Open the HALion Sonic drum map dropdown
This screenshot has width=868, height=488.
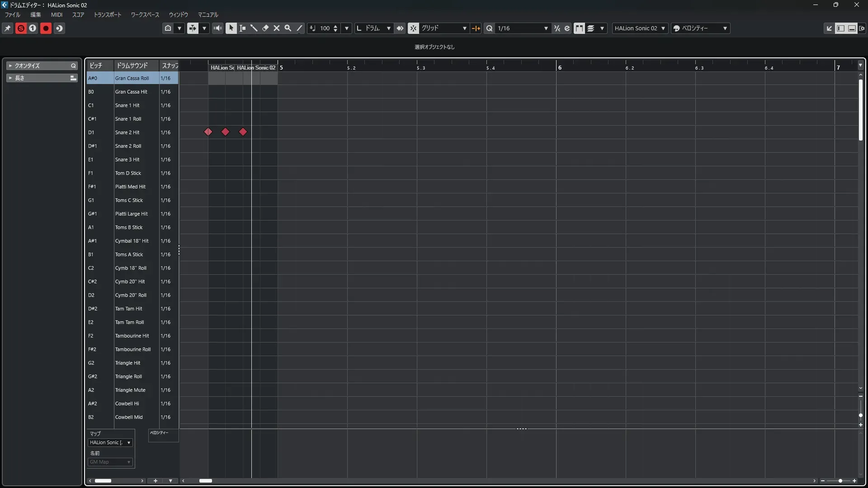point(110,442)
